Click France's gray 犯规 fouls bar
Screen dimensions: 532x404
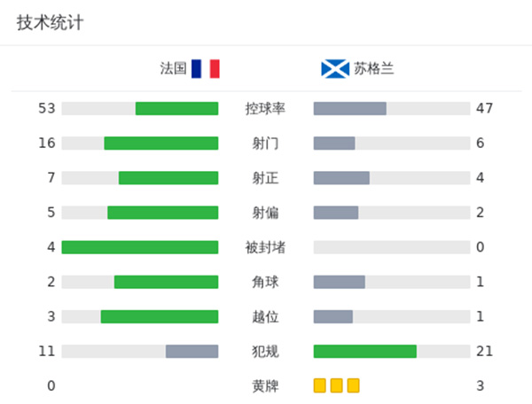point(192,351)
